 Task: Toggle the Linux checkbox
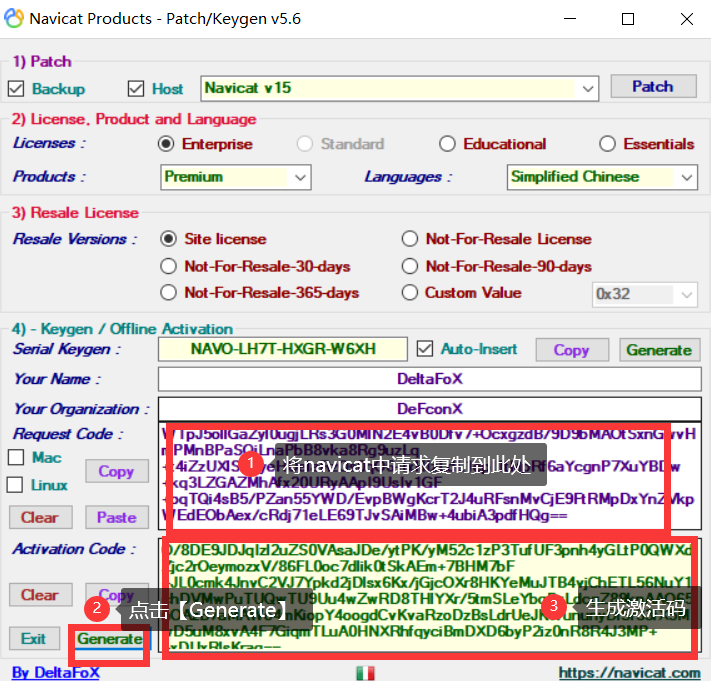[15, 485]
